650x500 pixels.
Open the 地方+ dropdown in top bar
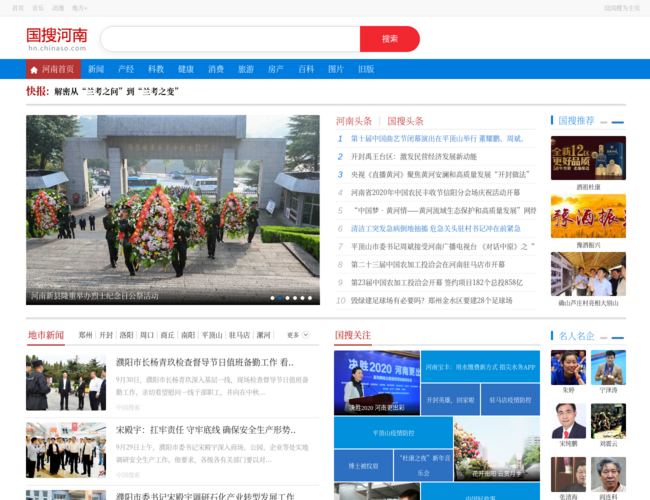(x=80, y=8)
